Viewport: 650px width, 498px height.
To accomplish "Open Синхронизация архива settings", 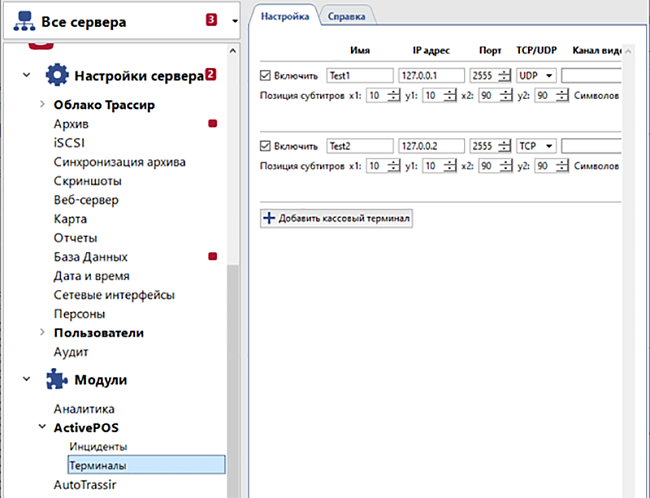I will pos(119,162).
